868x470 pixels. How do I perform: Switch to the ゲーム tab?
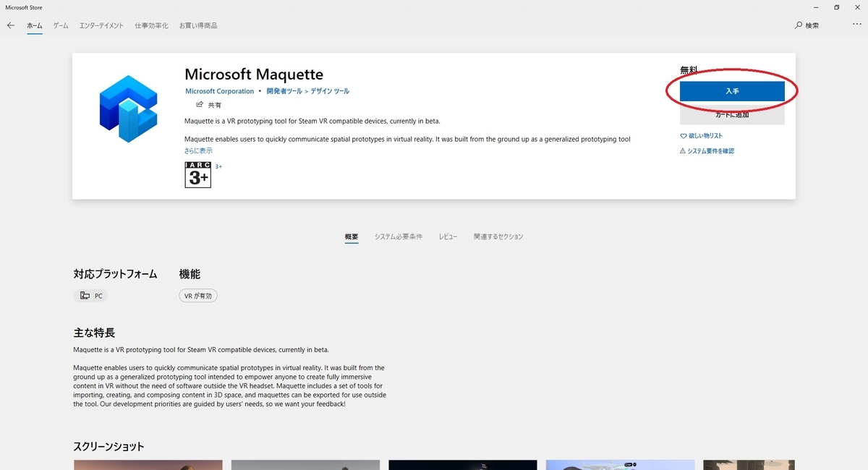[61, 25]
